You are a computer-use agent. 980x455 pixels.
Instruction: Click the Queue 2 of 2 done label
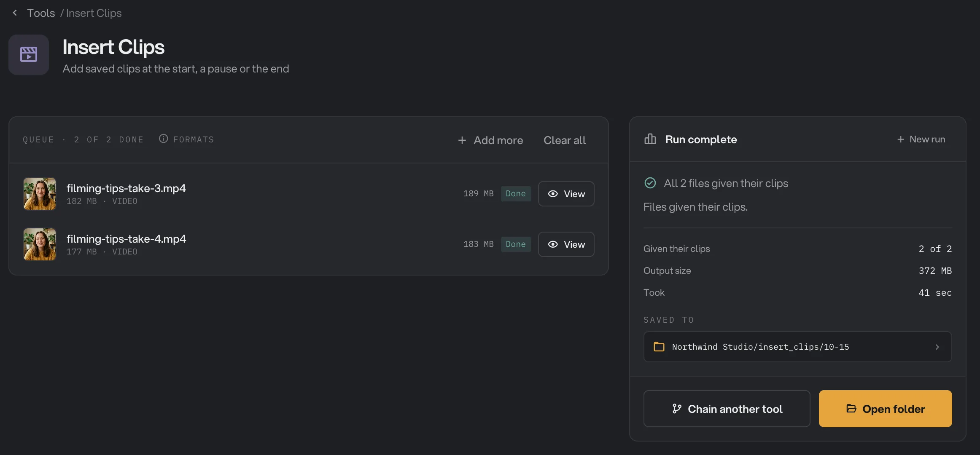pyautogui.click(x=83, y=139)
